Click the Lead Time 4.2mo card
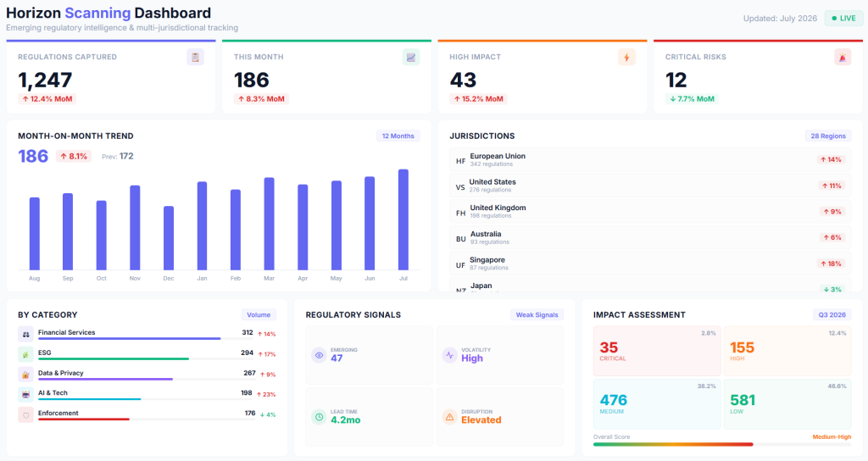 (x=370, y=417)
